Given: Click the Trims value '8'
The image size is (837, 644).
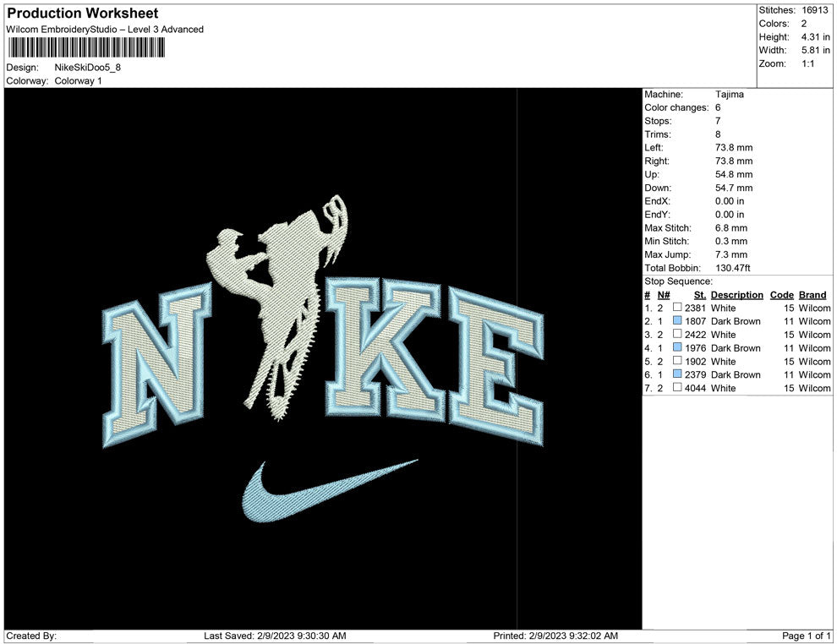Looking at the screenshot, I should pos(718,134).
